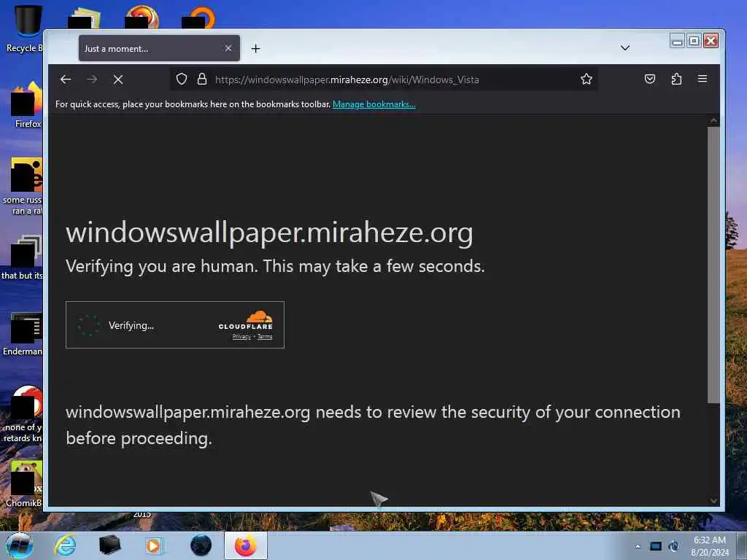This screenshot has height=560, width=747.
Task: Open the Firefox hamburger menu
Action: point(703,79)
